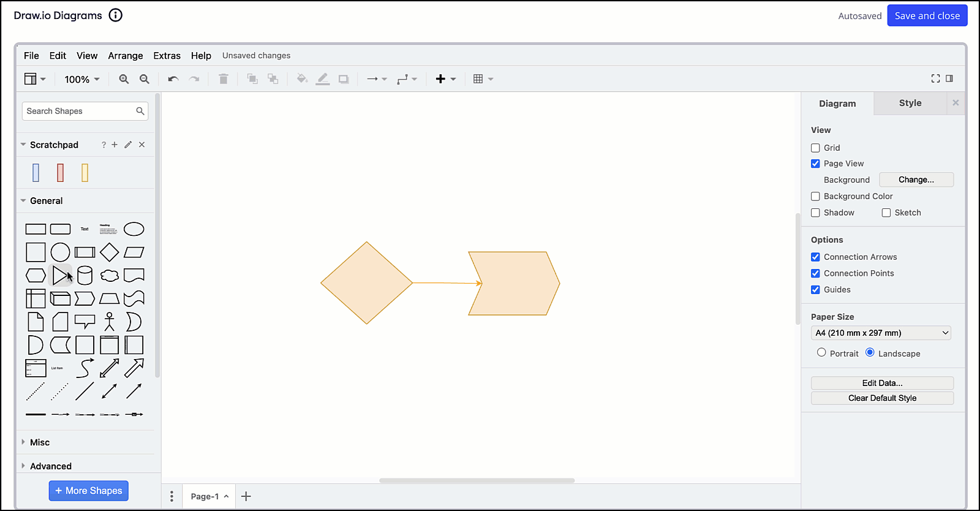Enable the Grid checkbox
This screenshot has width=980, height=511.
tap(815, 148)
